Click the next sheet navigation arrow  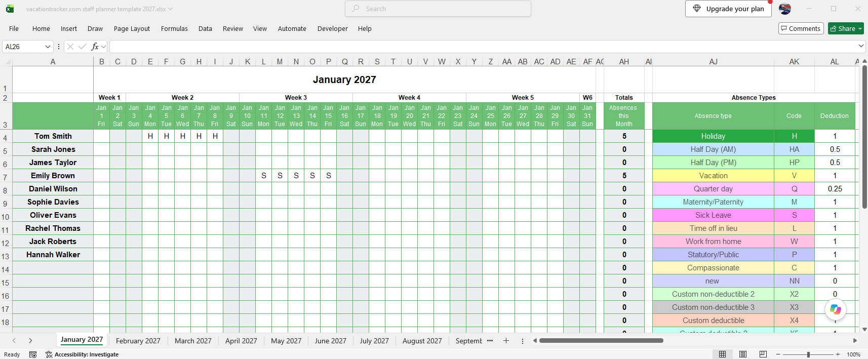30,341
